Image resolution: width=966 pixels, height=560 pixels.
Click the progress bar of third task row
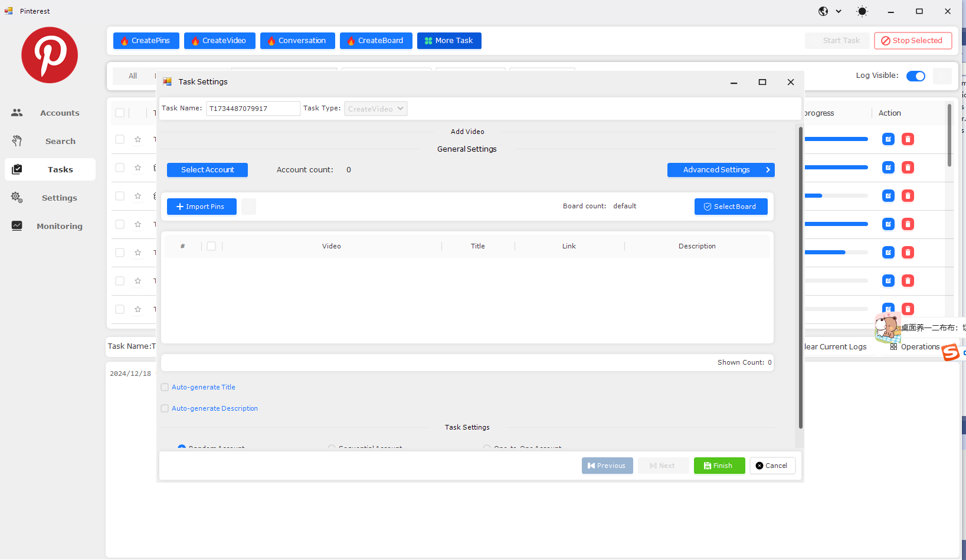pyautogui.click(x=836, y=196)
